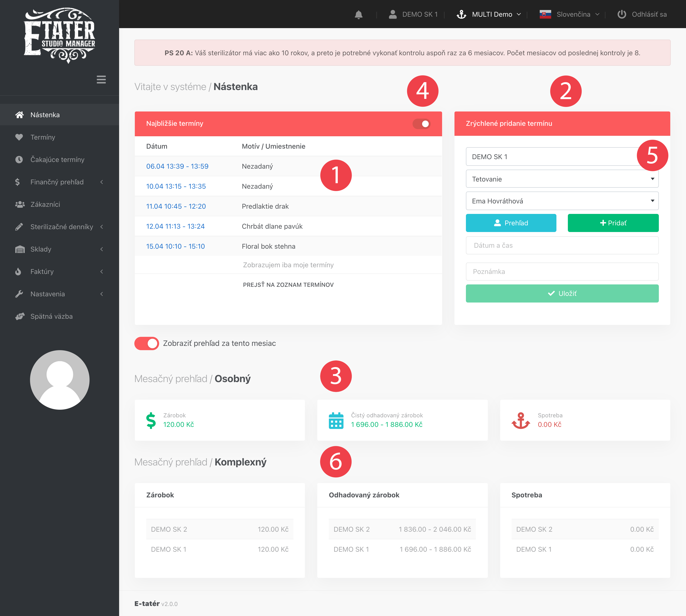Click the Chrbát dlane pavúk motif cell
686x616 pixels.
pyautogui.click(x=272, y=226)
